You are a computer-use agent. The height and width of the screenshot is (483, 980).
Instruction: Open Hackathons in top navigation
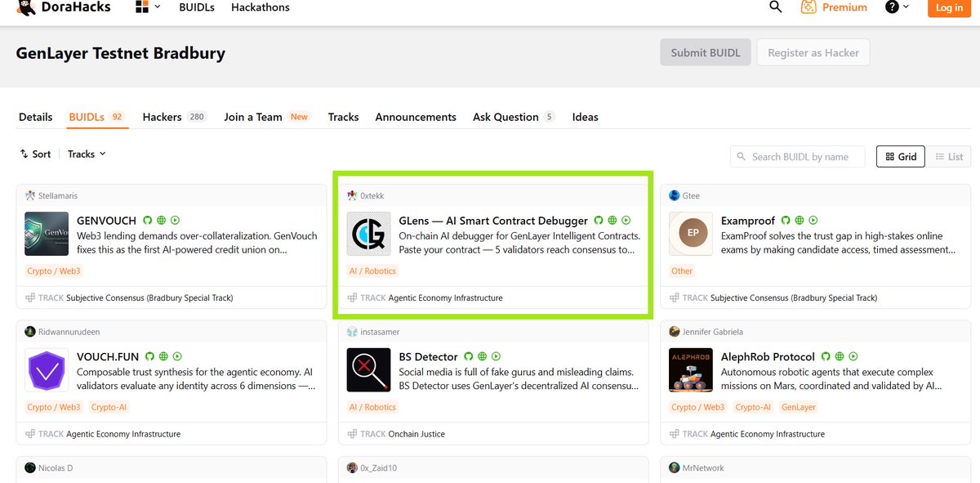[261, 7]
